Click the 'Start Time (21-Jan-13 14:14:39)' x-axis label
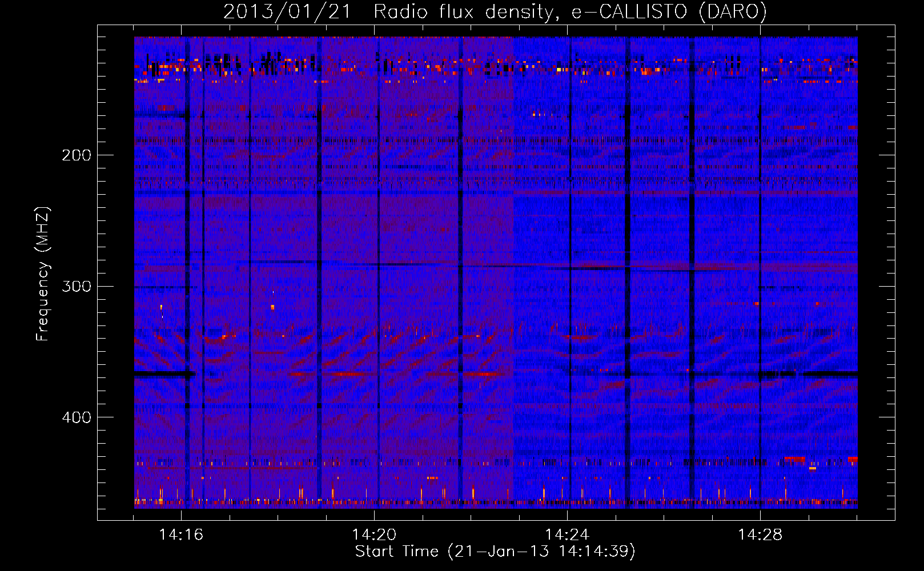The width and height of the screenshot is (924, 571). [495, 552]
